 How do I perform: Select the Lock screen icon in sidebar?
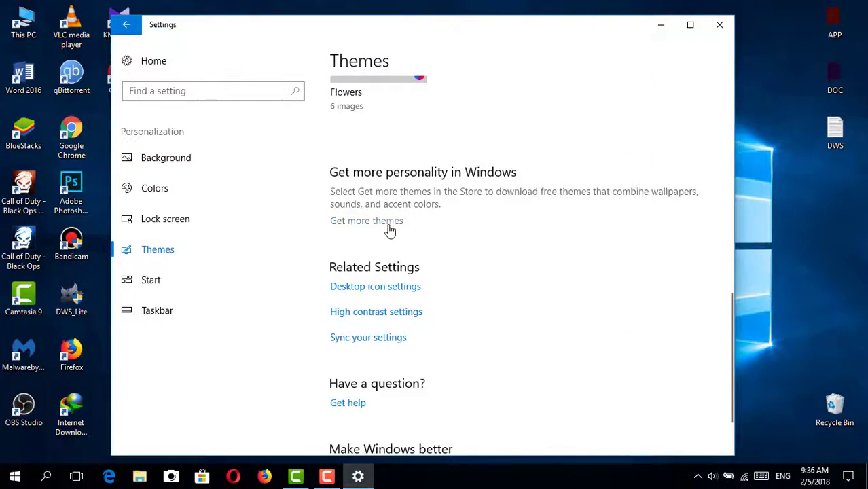(x=126, y=219)
